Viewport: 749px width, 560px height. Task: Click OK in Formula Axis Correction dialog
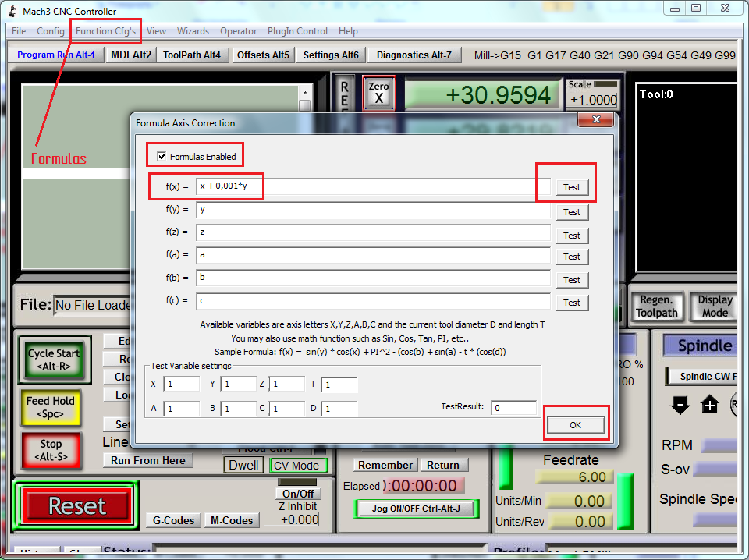coord(576,425)
